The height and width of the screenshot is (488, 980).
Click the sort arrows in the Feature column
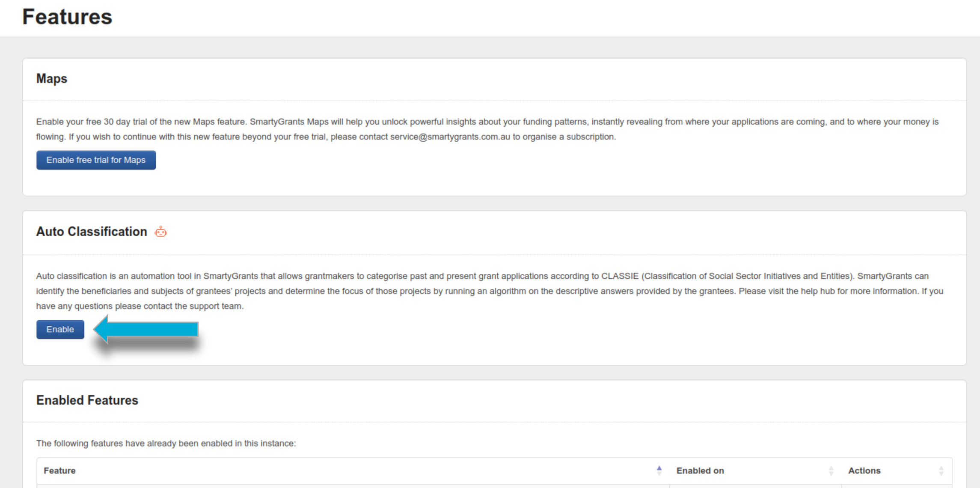[659, 470]
